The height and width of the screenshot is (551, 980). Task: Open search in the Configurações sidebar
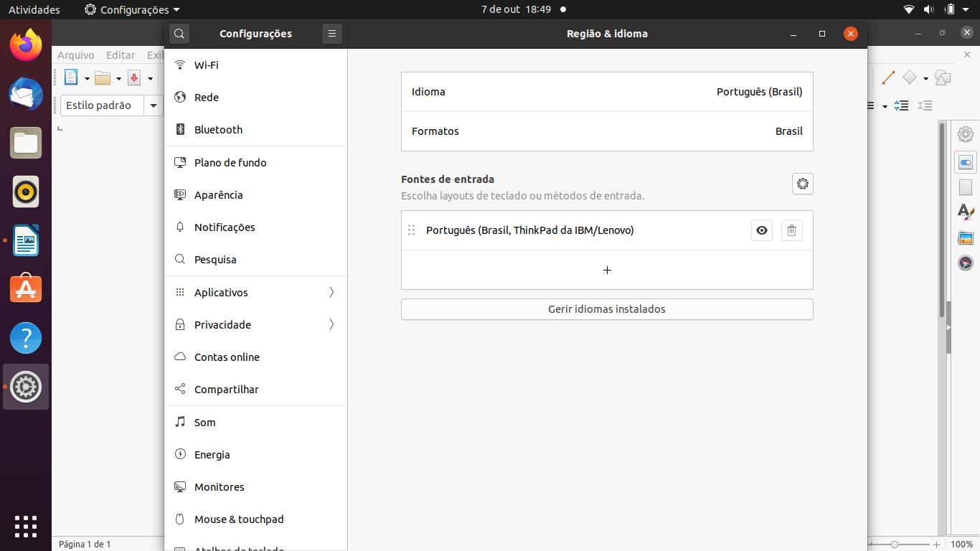tap(179, 34)
